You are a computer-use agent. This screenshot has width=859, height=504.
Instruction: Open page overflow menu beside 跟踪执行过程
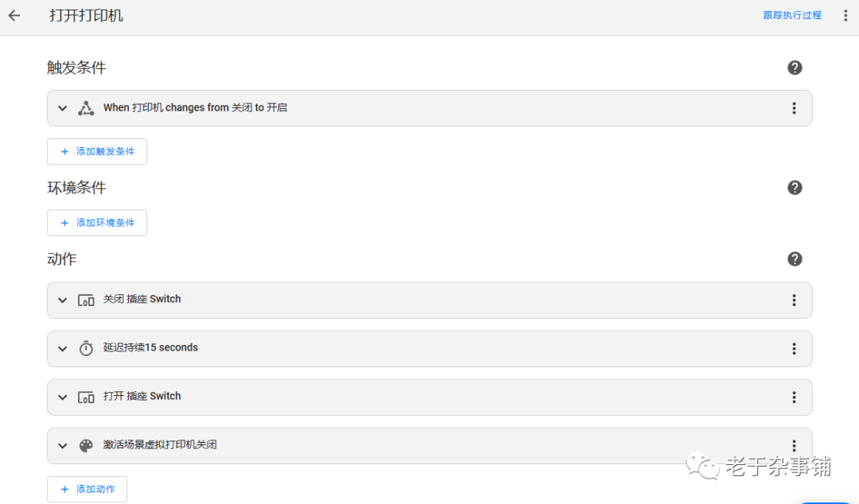[845, 16]
